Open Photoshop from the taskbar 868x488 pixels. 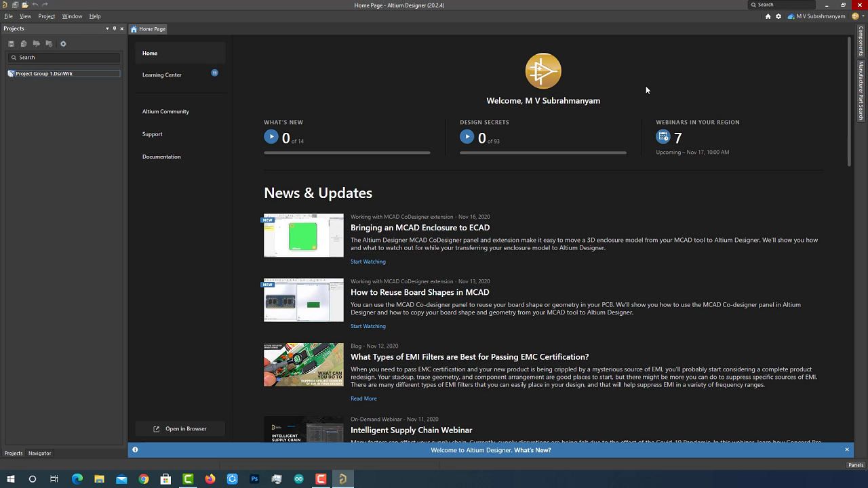click(254, 479)
